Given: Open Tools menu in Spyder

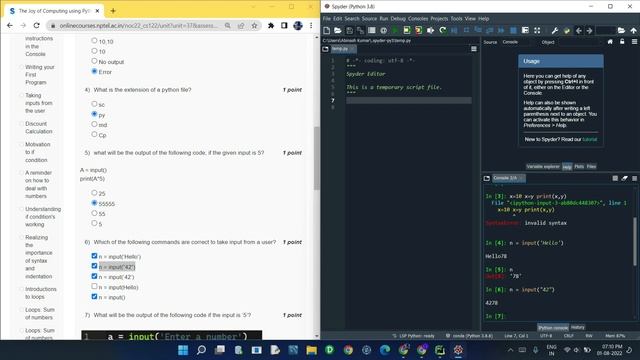Looking at the screenshot, I should (x=456, y=19).
